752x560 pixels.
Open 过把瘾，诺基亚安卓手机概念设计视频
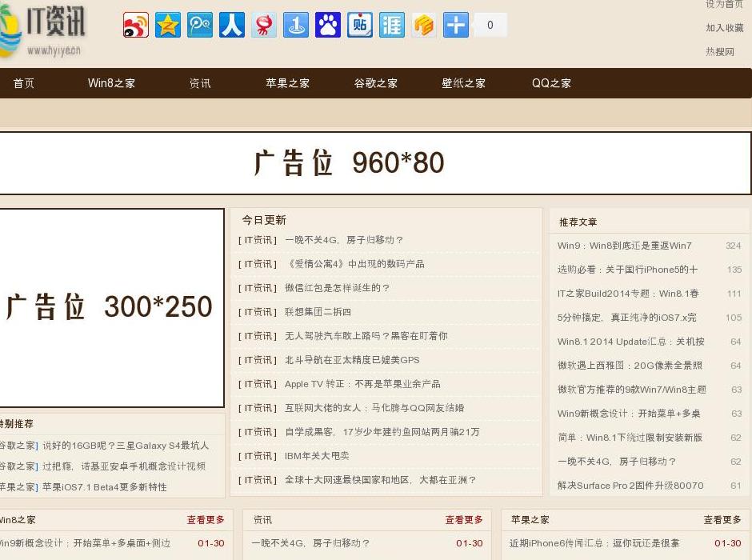124,466
